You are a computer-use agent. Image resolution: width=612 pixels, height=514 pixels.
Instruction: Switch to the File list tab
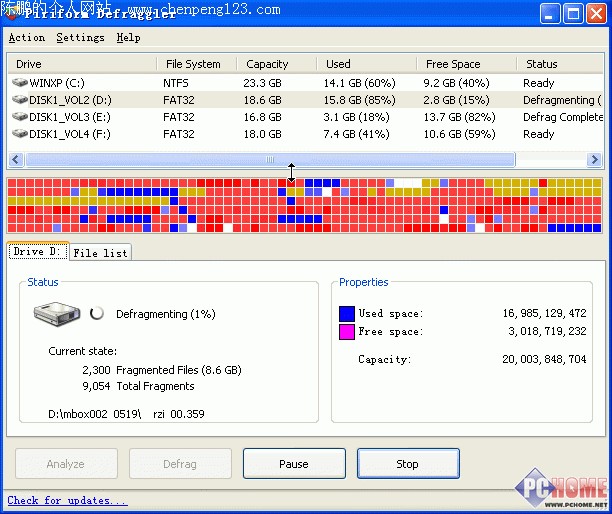100,253
